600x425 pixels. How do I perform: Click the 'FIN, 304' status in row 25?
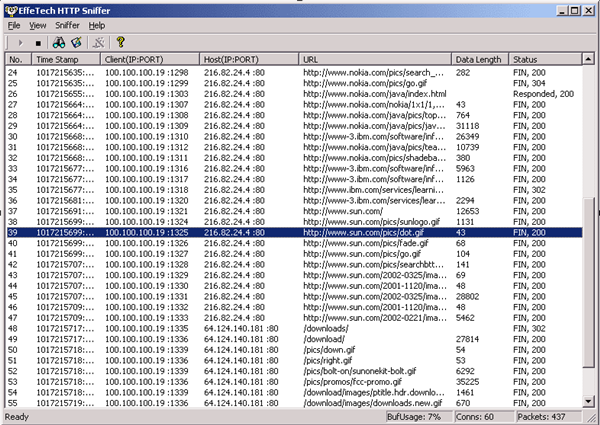(529, 83)
